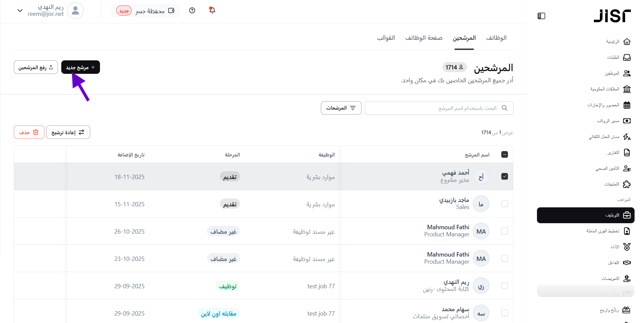Collapse the sidebar using panel icon
The width and height of the screenshot is (644, 323).
(x=541, y=16)
